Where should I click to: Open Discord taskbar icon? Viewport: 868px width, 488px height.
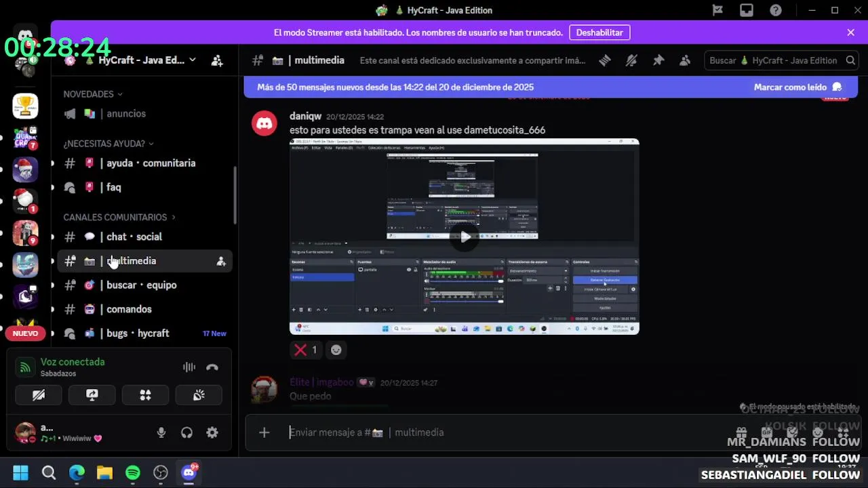pos(189,472)
